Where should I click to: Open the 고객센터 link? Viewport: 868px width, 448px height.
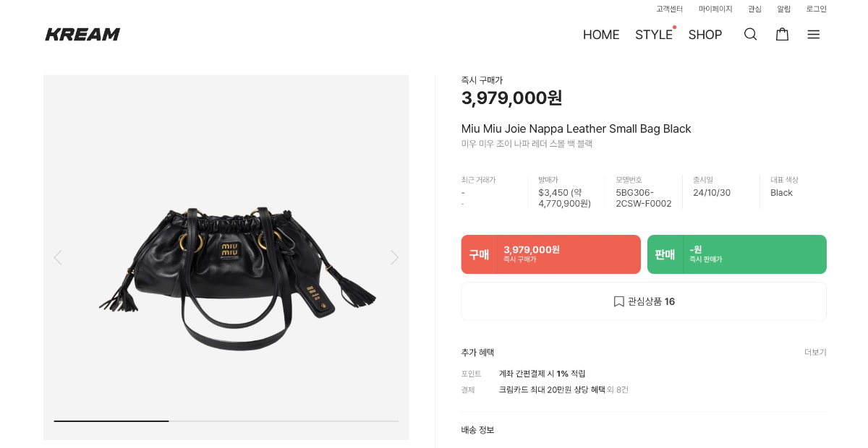[x=669, y=9]
